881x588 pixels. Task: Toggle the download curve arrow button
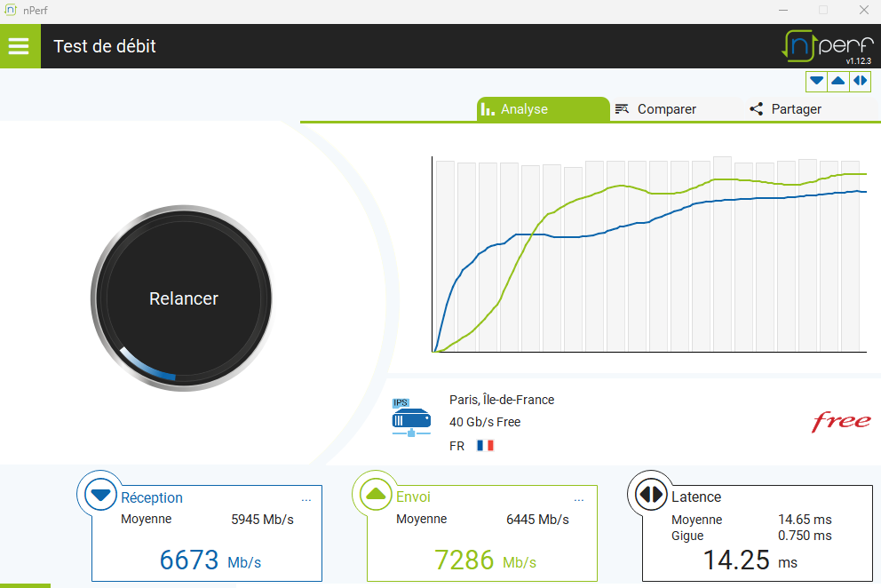point(816,81)
